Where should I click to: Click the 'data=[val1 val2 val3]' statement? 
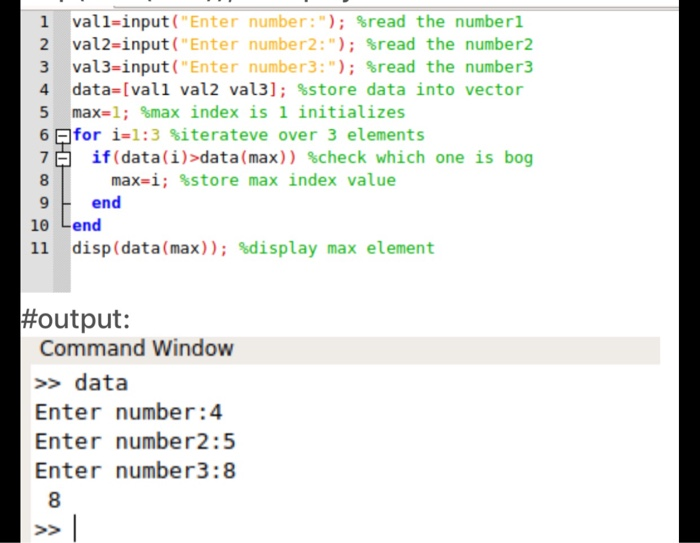[179, 90]
